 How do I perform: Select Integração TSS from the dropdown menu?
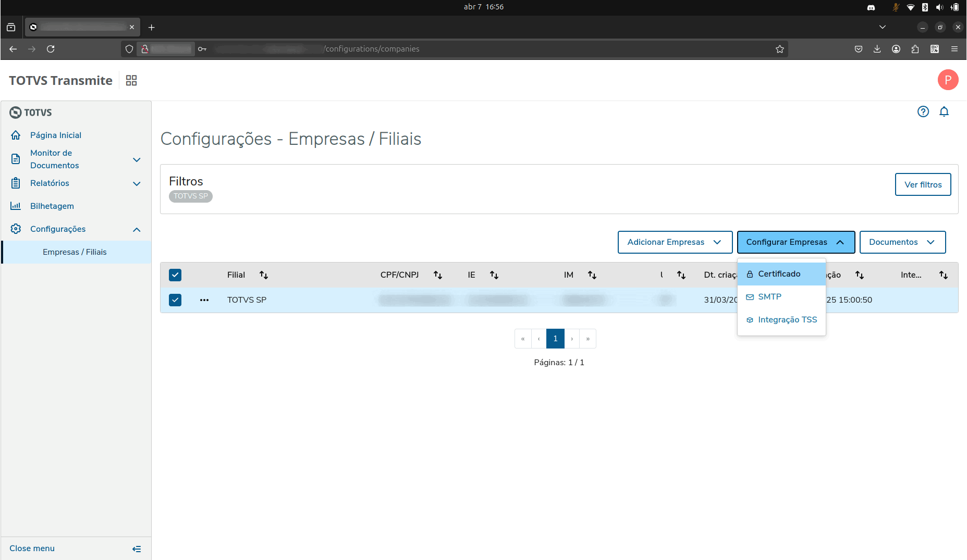781,320
